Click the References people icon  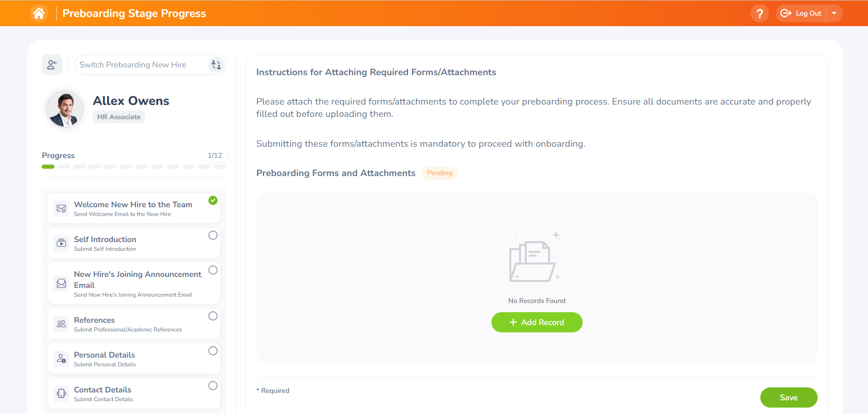[x=61, y=324]
